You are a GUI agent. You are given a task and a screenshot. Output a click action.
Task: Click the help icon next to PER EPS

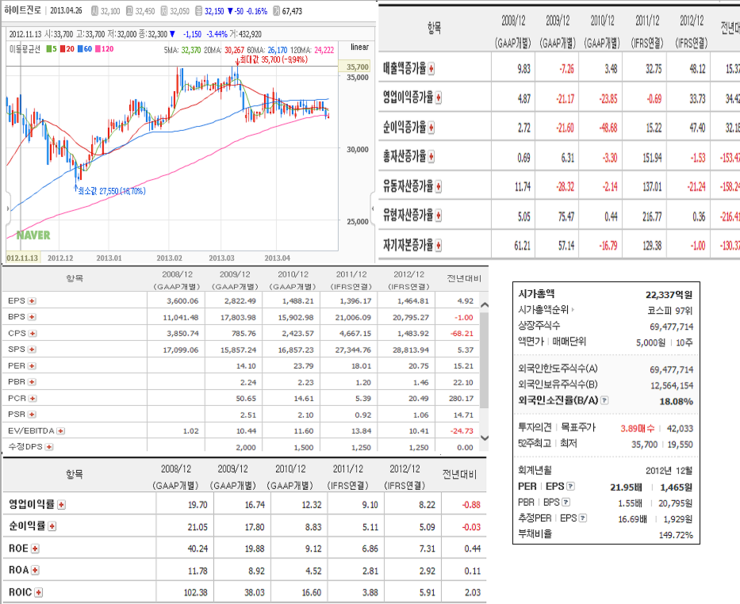tap(571, 487)
